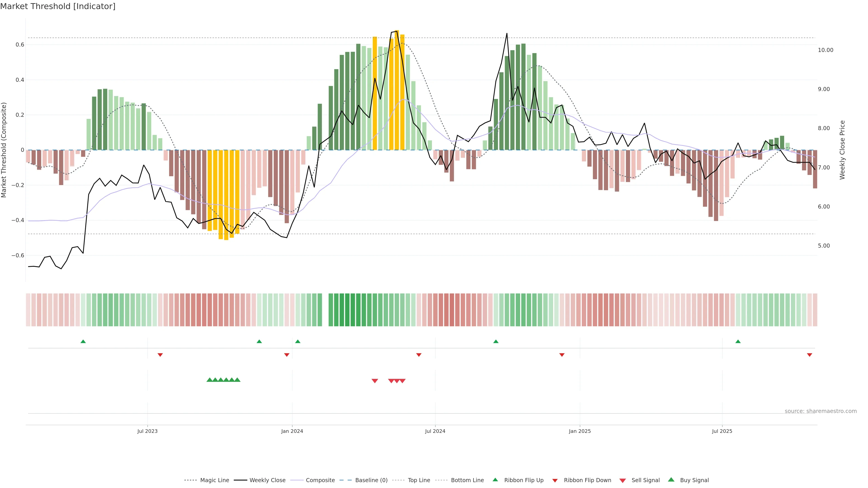This screenshot has height=488, width=868.
Task: Click the source: sharemaestro.com text
Action: point(821,411)
